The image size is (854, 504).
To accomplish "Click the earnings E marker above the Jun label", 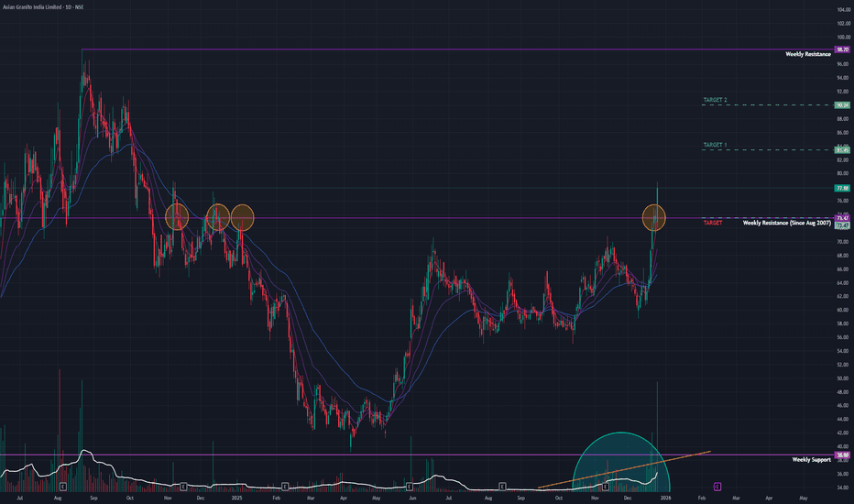I will [x=409, y=486].
